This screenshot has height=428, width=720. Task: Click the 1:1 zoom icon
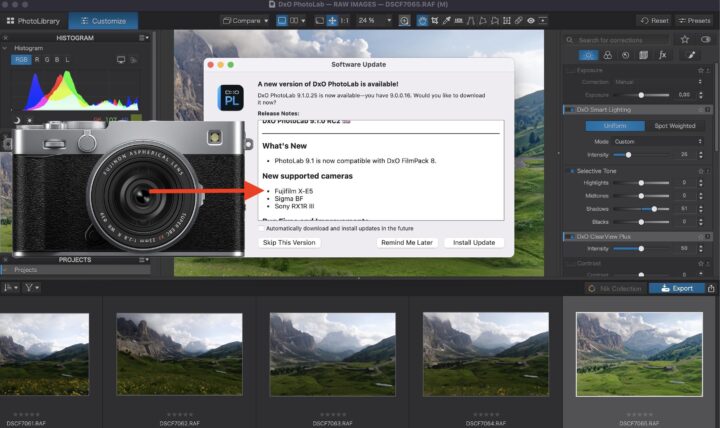346,20
